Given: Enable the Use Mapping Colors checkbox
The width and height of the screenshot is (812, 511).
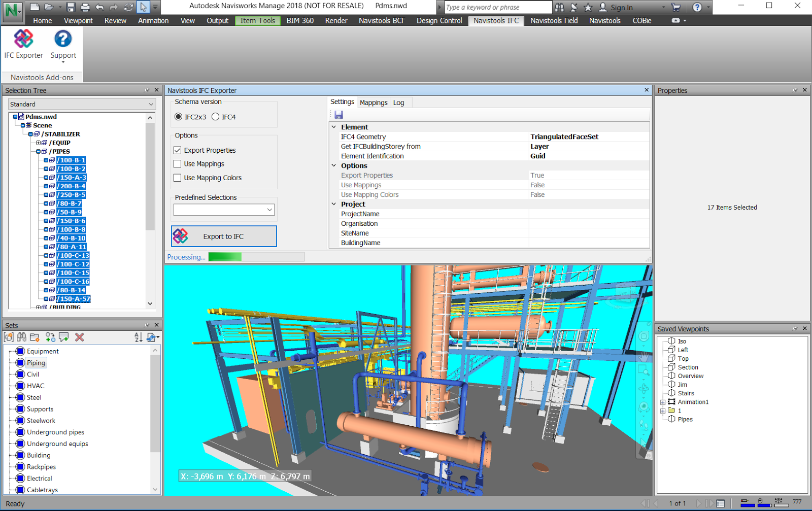Looking at the screenshot, I should [177, 178].
